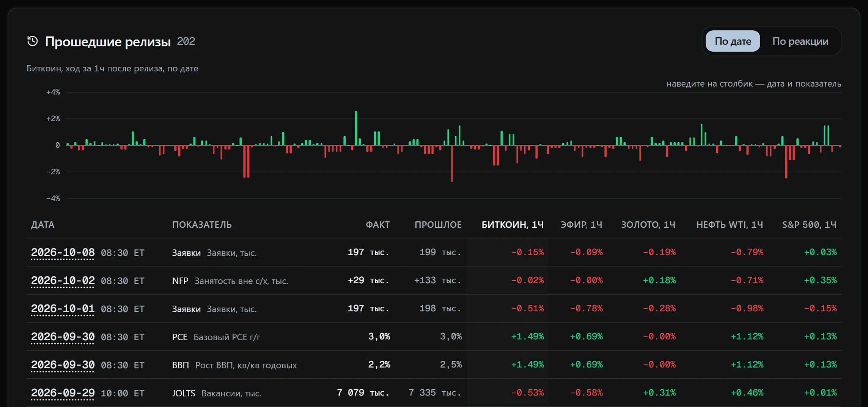Select the НЕФТЬ WTI, 1Ч column header
Image resolution: width=868 pixels, height=407 pixels.
tap(730, 225)
